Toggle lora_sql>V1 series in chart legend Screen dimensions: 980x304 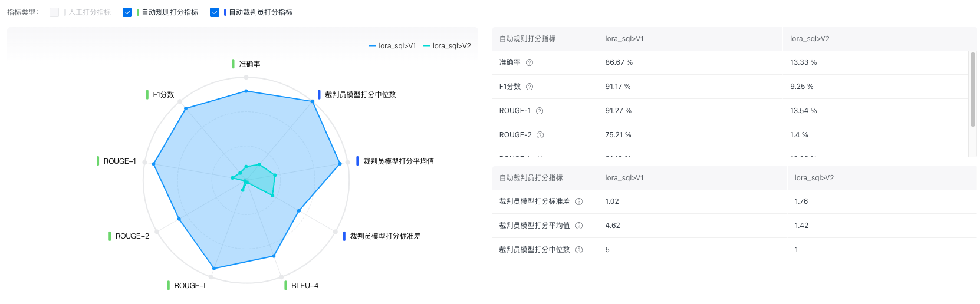[392, 46]
